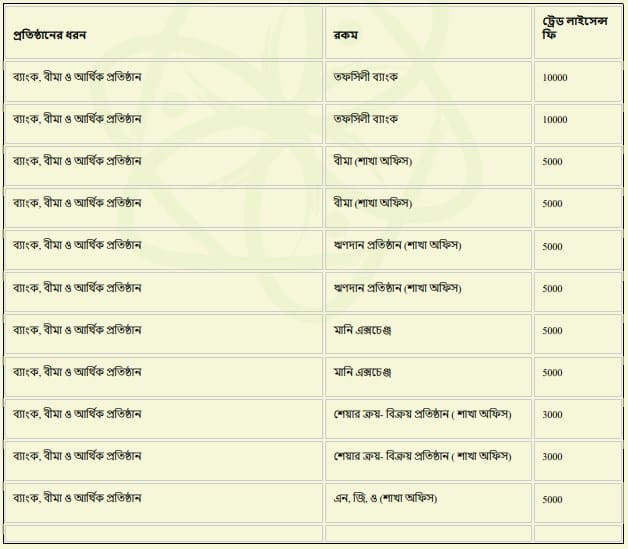Select the first 10000 fee cell

pyautogui.click(x=555, y=77)
